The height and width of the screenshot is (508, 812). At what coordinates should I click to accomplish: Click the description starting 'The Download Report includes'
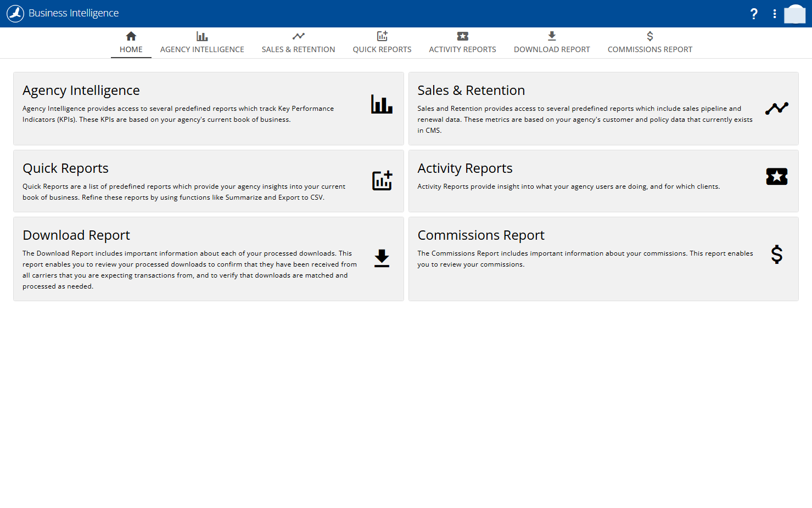click(x=189, y=270)
